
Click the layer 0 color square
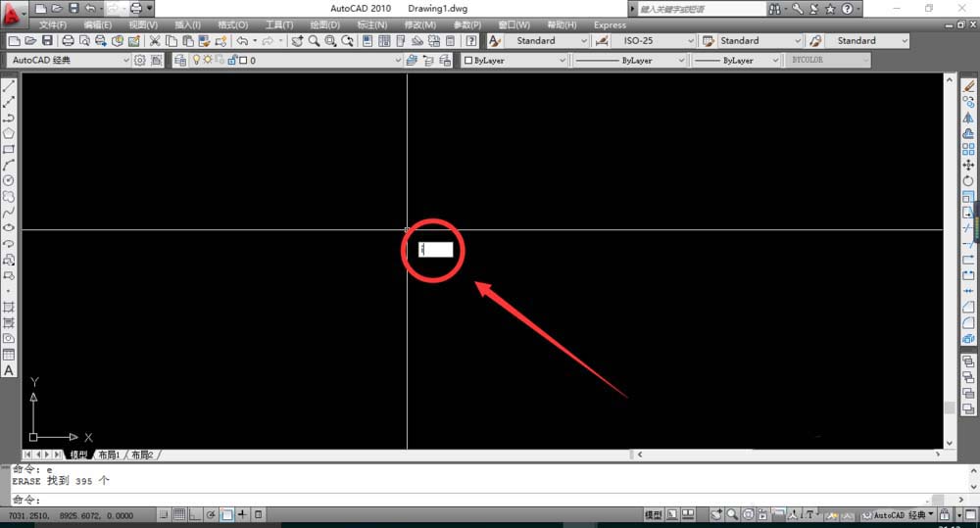[244, 60]
